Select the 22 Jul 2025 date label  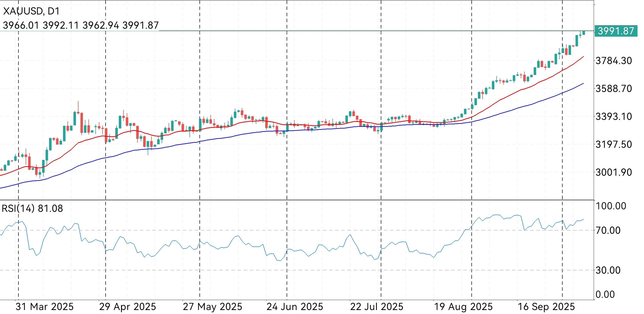377,307
